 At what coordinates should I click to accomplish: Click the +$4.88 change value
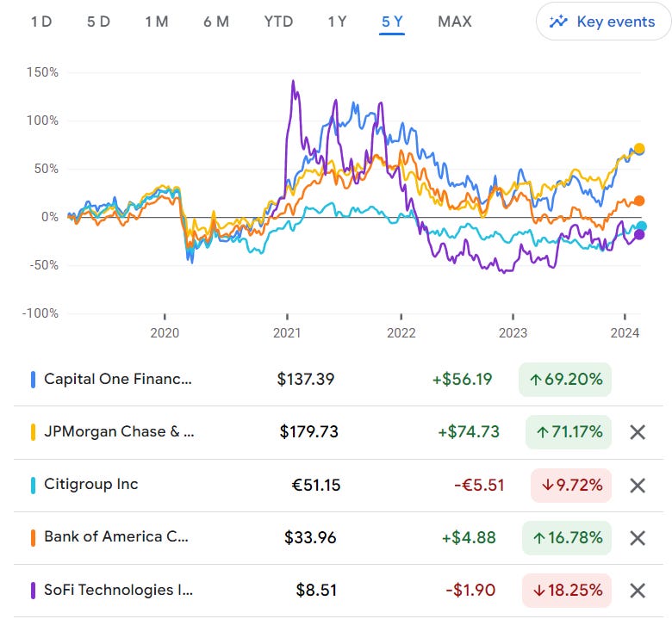pos(469,537)
